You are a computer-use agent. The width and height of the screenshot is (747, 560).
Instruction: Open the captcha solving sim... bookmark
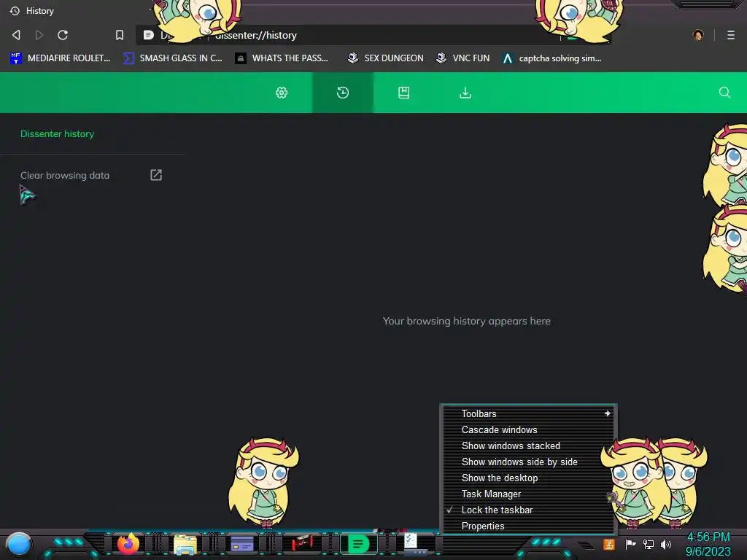(551, 58)
